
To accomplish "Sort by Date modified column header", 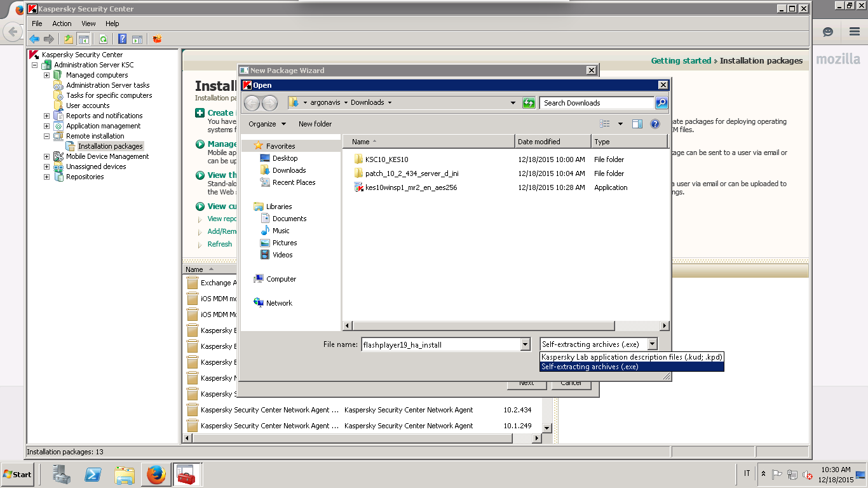I will tap(553, 142).
